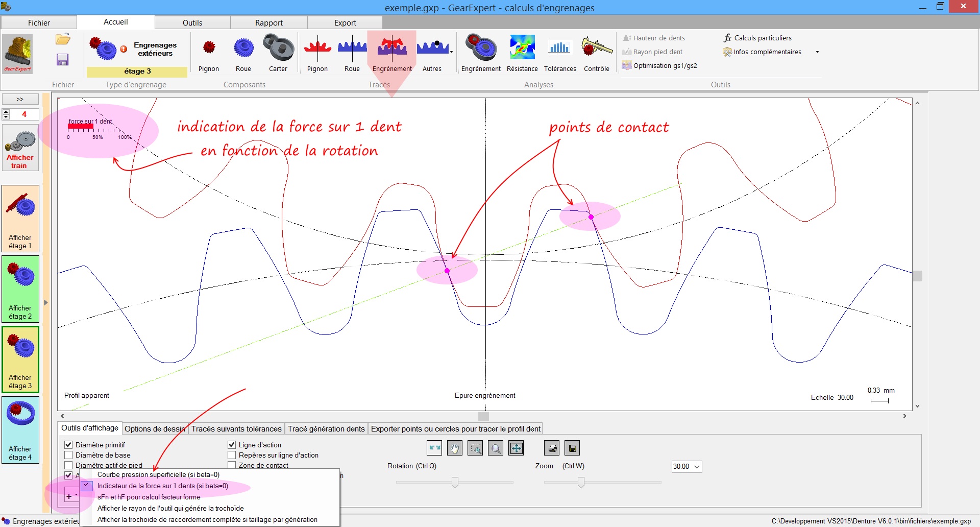
Task: Open Calculs particuliers
Action: [x=757, y=38]
